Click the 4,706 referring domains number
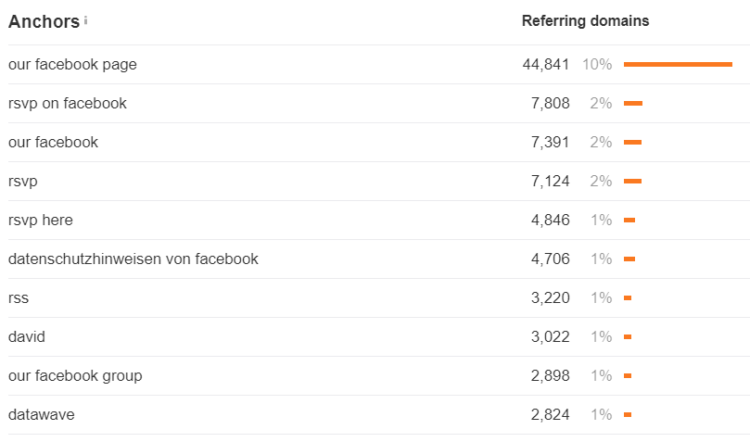Screen dimensions: 750x442 [x=550, y=259]
